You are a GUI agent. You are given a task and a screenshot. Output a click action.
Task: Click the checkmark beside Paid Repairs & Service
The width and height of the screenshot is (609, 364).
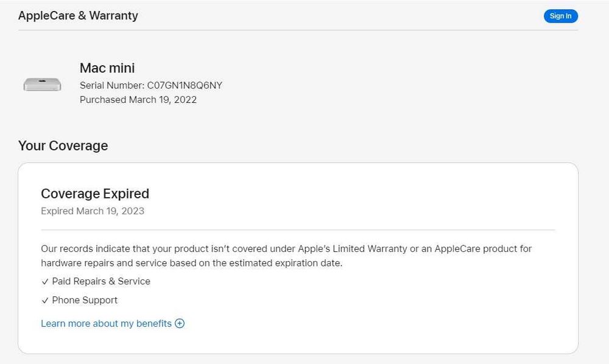point(45,282)
